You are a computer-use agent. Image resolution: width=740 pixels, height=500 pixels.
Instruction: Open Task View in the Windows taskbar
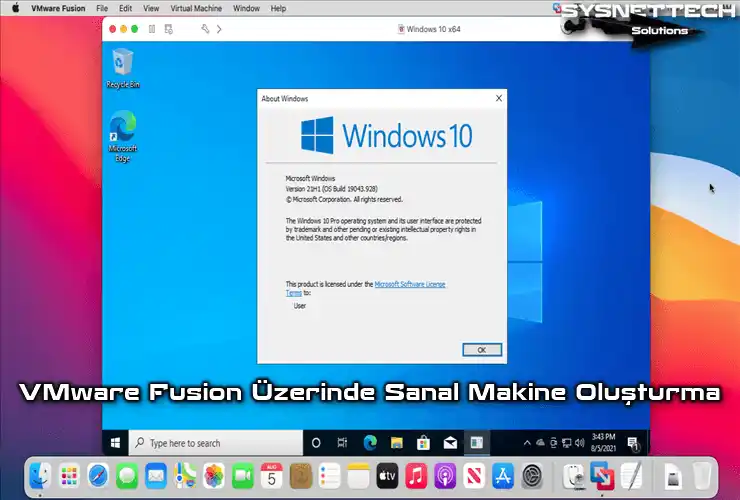tap(343, 443)
